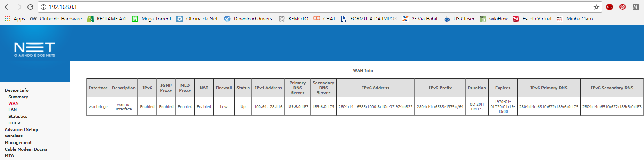Viewport: 644px width, 160px height.
Task: Open the Adblock Plus extension icon
Action: (x=610, y=7)
